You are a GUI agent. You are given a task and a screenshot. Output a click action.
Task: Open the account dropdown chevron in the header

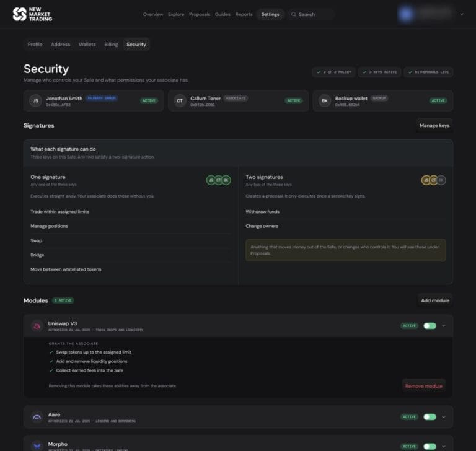click(x=461, y=14)
